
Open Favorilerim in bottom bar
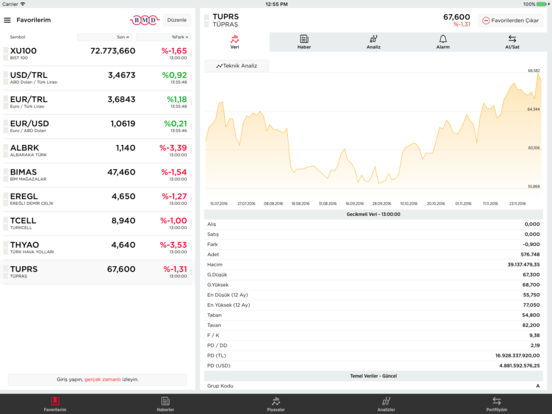click(x=55, y=404)
